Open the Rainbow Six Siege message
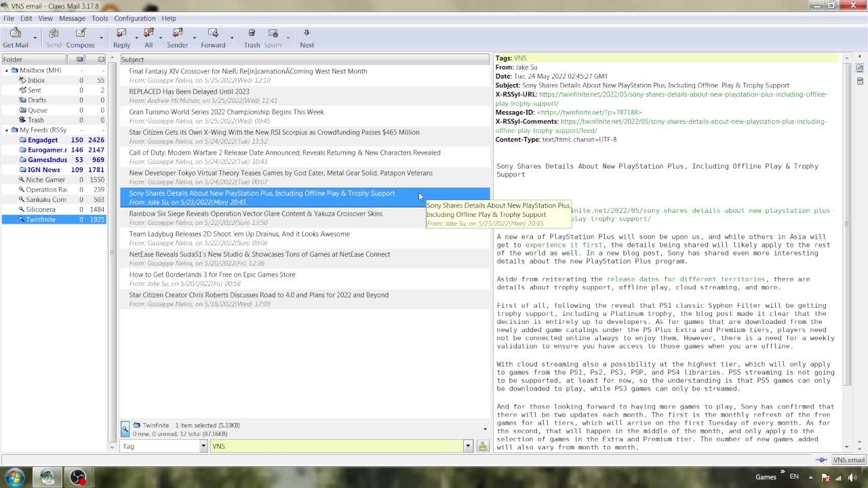 (x=304, y=218)
